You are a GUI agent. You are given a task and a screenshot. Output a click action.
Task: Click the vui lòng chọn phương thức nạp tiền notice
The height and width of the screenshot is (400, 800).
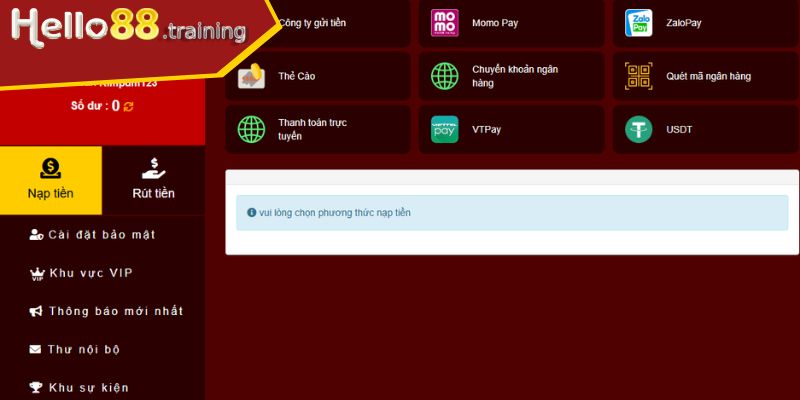point(512,212)
